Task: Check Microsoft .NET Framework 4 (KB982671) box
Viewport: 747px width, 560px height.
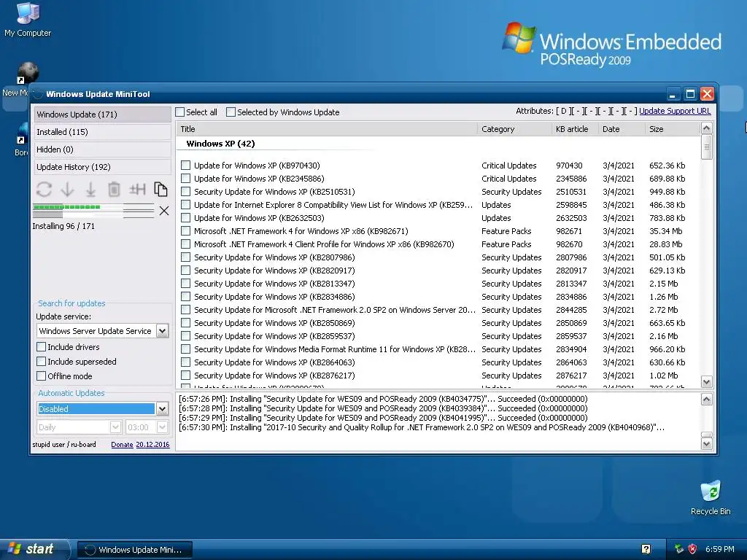Action: pyautogui.click(x=186, y=231)
